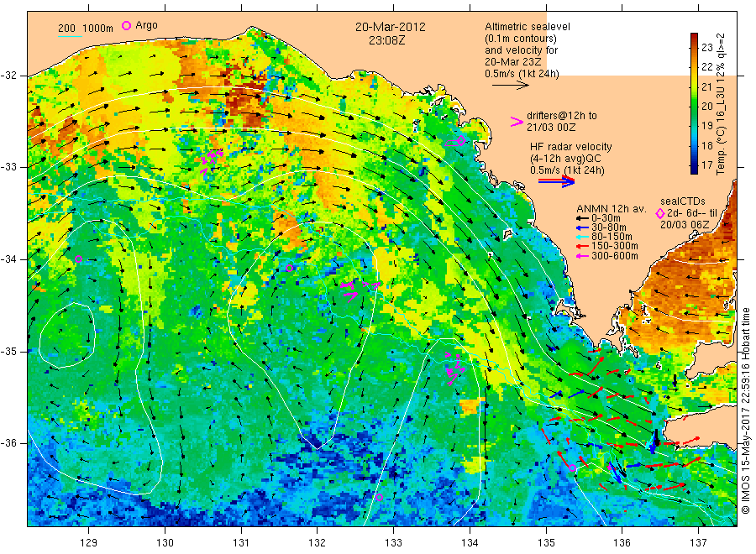756x554 pixels.
Task: Click the '23:08Z' time label
Action: coord(387,40)
